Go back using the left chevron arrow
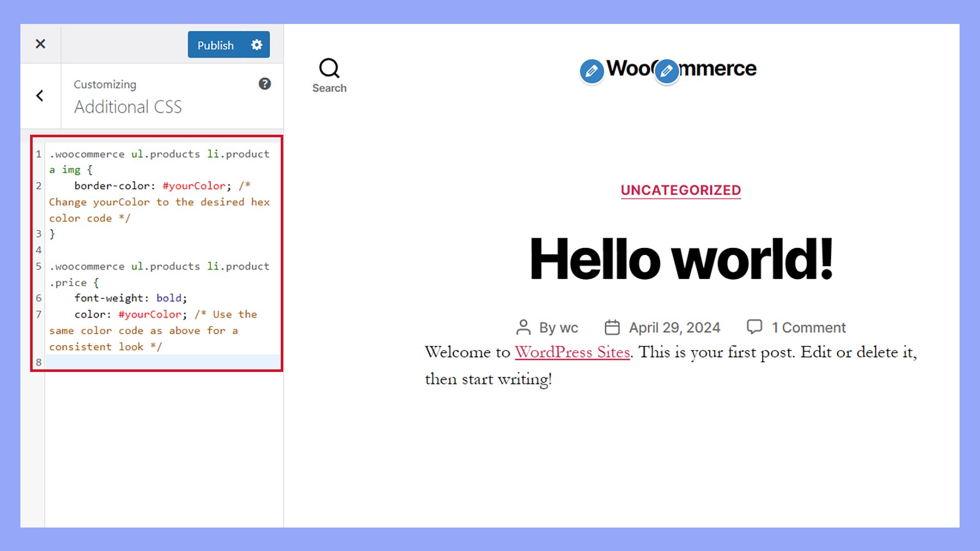 (40, 96)
